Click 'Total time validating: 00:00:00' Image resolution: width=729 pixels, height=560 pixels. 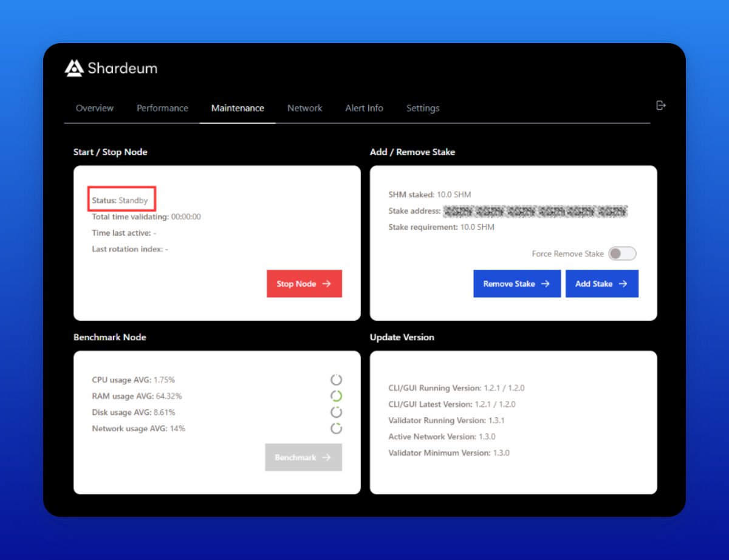pos(146,217)
